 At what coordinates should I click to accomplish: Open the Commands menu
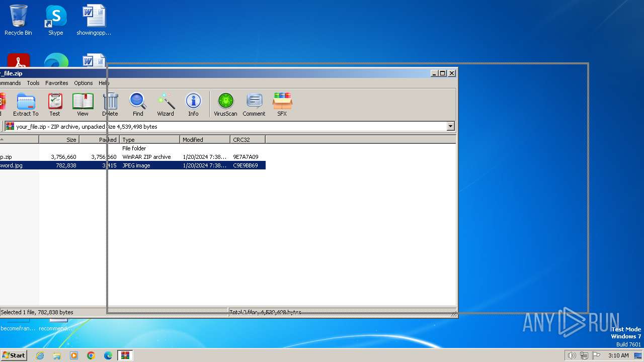click(x=10, y=83)
